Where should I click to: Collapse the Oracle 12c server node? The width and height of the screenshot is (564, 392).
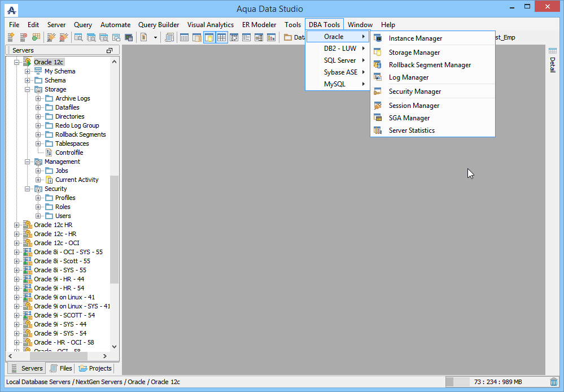click(x=16, y=62)
